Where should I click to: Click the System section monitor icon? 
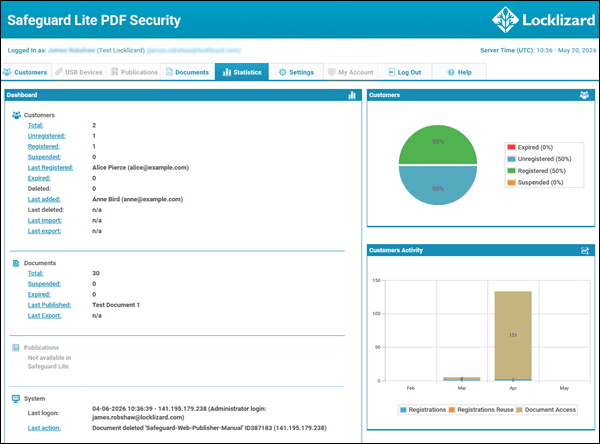click(x=16, y=398)
